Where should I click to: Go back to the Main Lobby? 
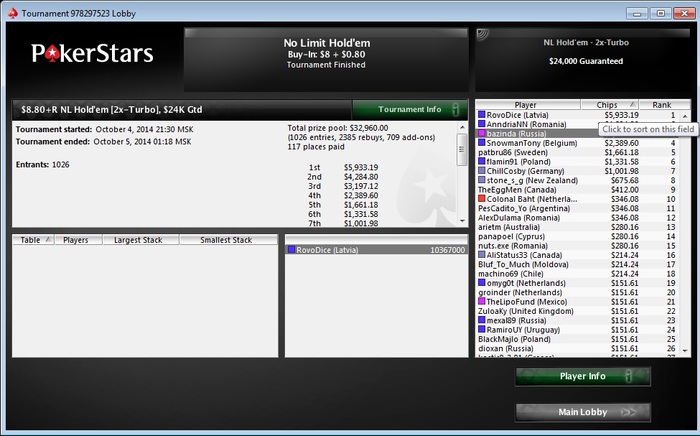(x=583, y=412)
